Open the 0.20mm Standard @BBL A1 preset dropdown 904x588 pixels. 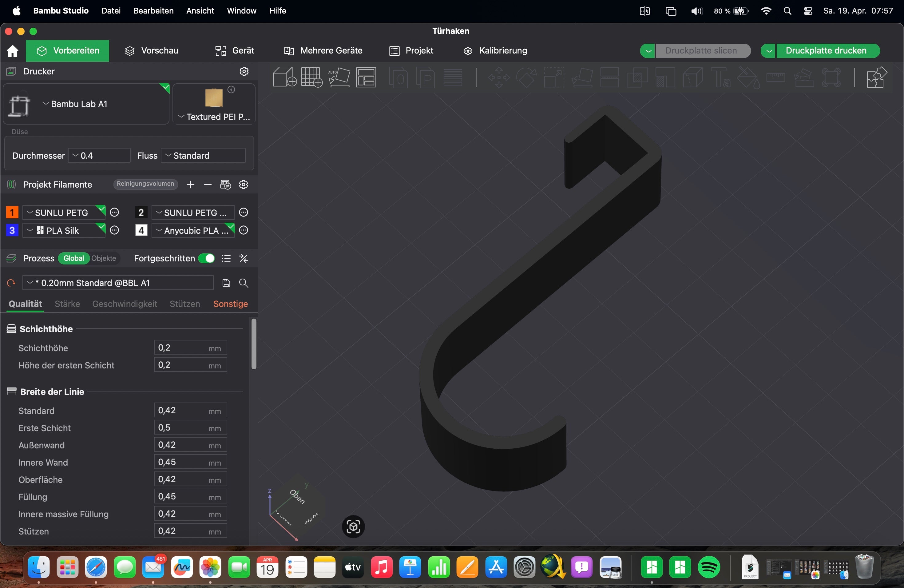click(x=118, y=283)
